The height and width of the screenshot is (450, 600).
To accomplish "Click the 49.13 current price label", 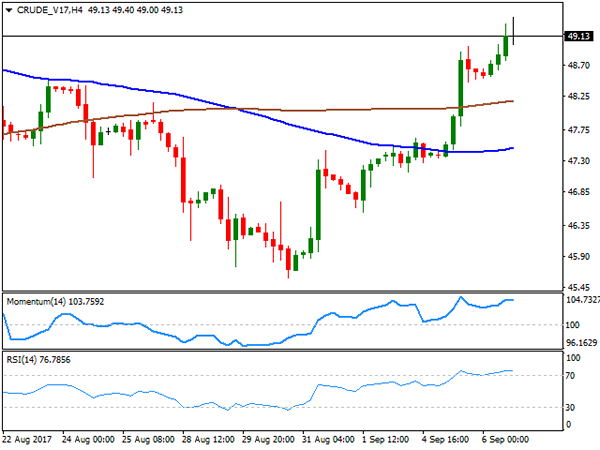I will point(579,36).
